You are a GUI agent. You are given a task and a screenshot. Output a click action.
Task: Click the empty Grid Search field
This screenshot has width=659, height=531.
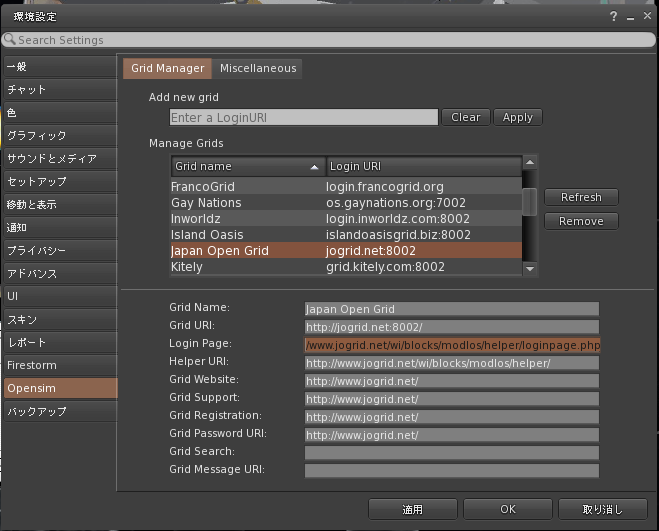click(x=452, y=453)
